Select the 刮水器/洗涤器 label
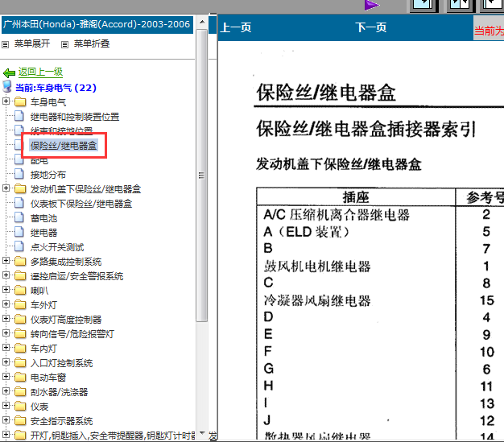 (x=59, y=392)
